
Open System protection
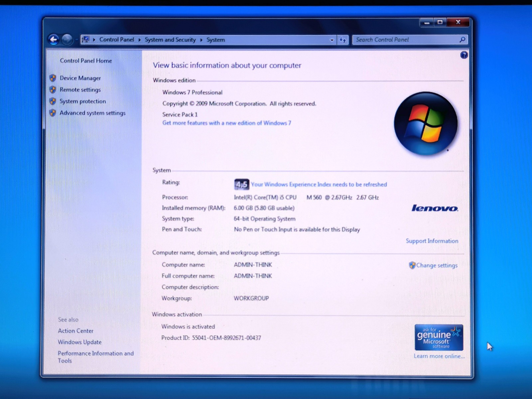point(83,101)
